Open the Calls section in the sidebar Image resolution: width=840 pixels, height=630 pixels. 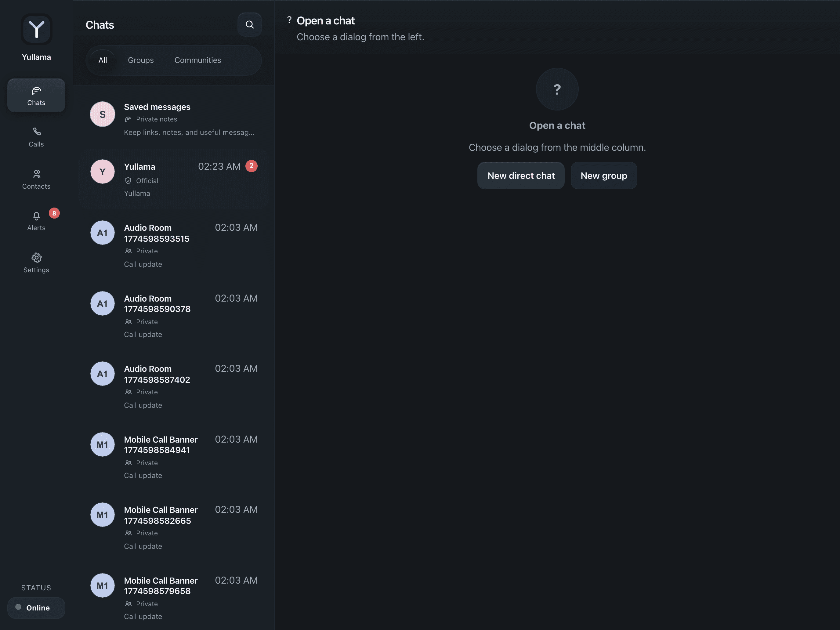point(36,137)
